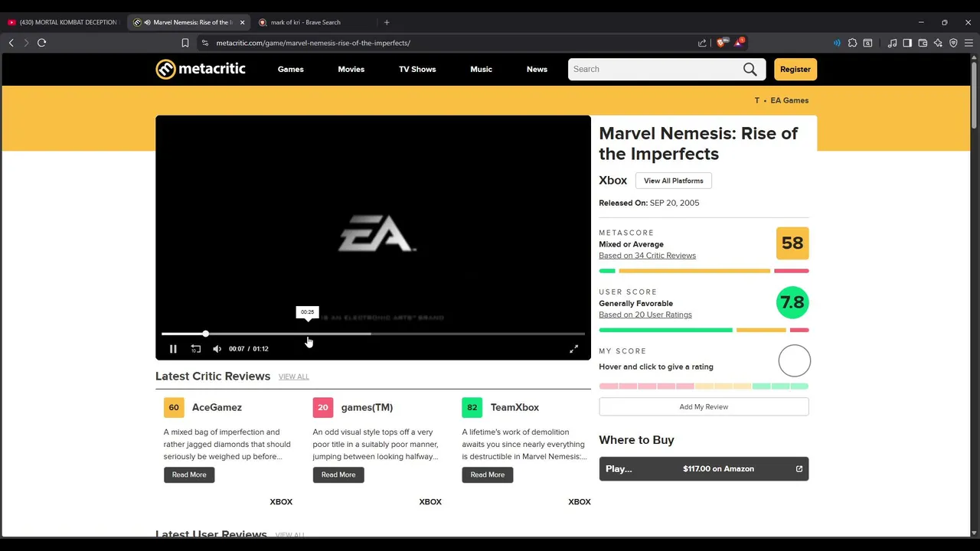Open Based on 34 Critic Reviews link
980x551 pixels.
coord(647,256)
